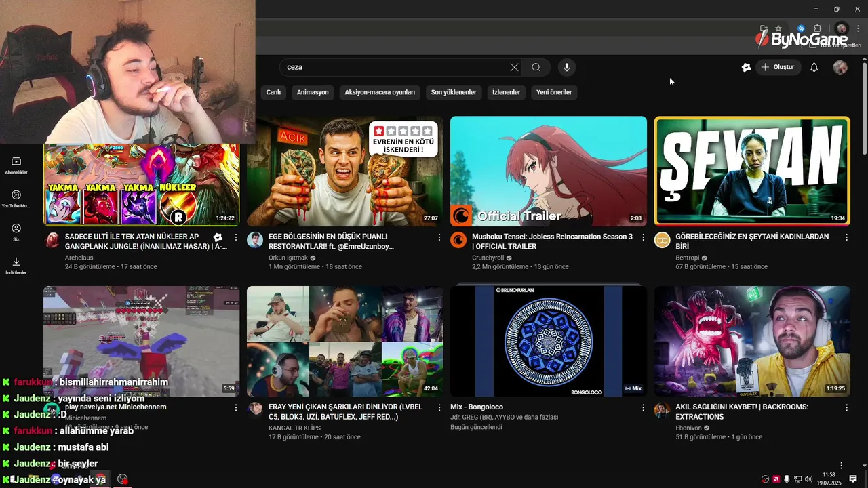Select the Yeni öneriler chip
868x488 pixels.
(554, 92)
